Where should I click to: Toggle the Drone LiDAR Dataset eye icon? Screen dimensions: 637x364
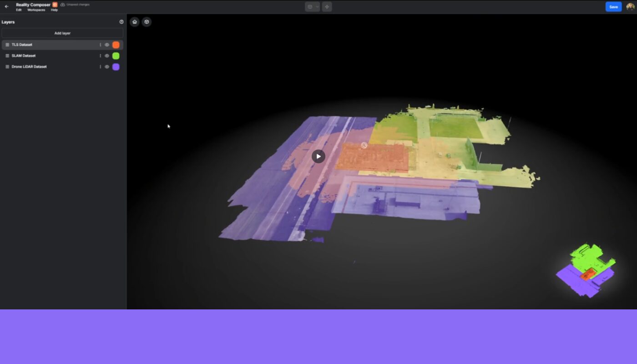[106, 66]
